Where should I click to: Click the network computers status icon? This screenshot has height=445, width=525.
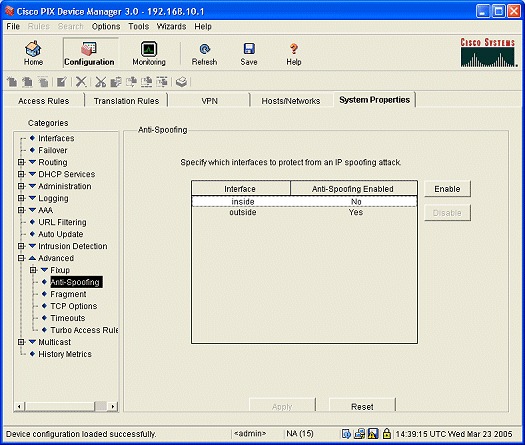[x=360, y=434]
